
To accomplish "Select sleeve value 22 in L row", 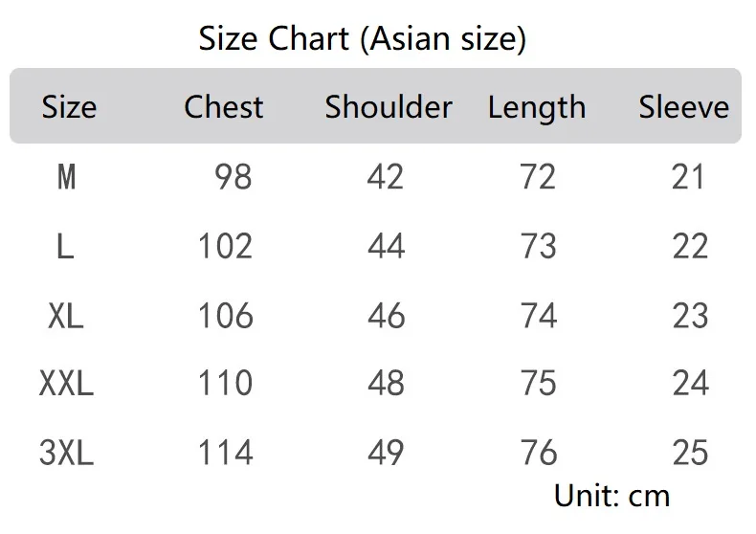I will [x=690, y=247].
